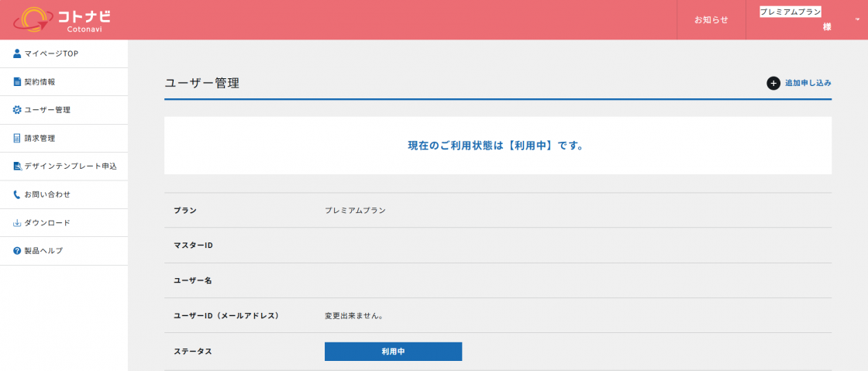Open the お知らせ notifications menu
This screenshot has height=371, width=868.
click(x=711, y=19)
